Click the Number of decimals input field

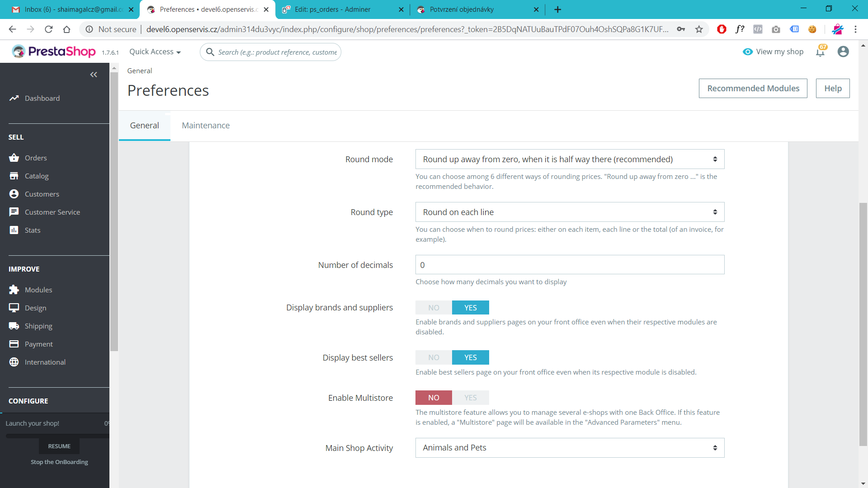pos(570,265)
